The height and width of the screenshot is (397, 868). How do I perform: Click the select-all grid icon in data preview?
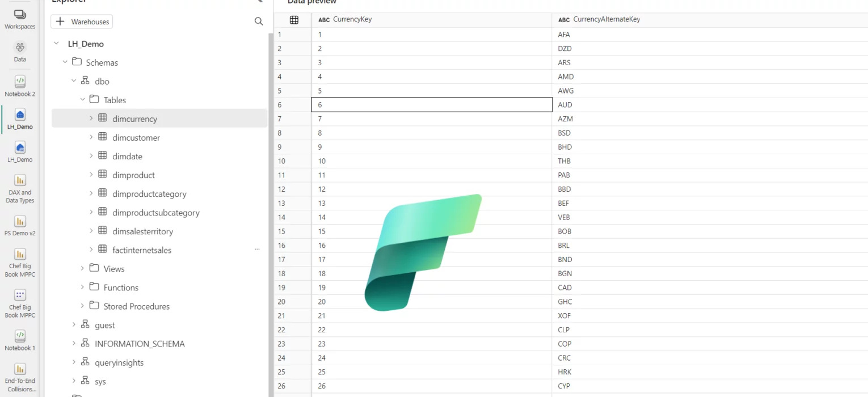pos(294,20)
